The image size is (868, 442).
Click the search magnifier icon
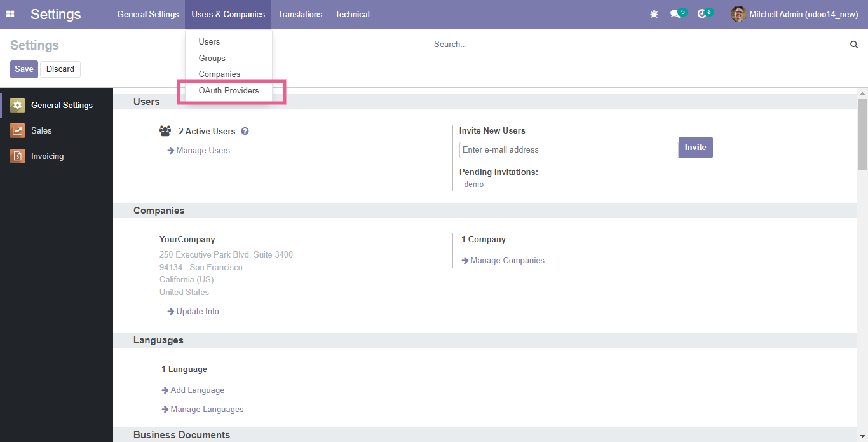853,45
